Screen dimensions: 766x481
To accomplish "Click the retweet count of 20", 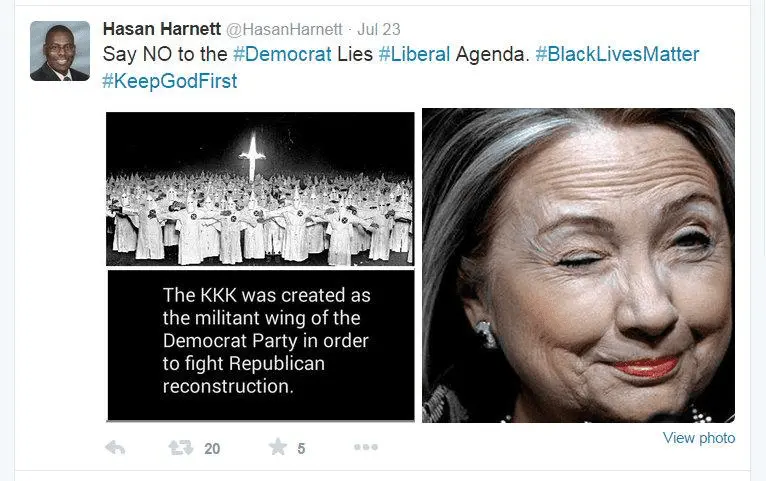I will click(212, 449).
